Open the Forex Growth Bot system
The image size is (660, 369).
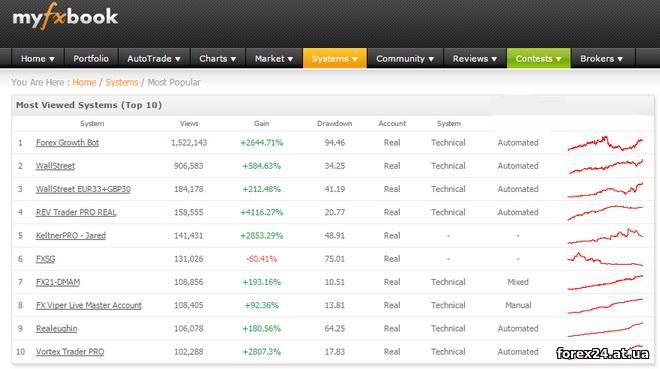[x=67, y=143]
